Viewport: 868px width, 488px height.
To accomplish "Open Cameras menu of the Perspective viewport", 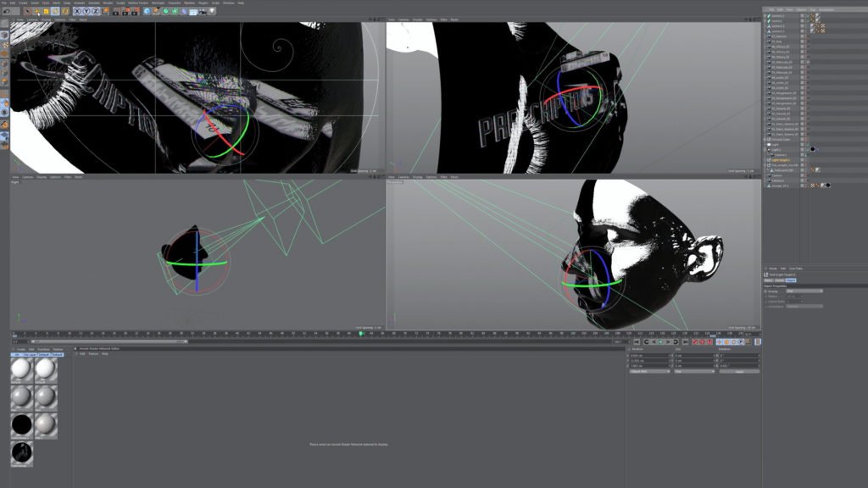I will [403, 177].
